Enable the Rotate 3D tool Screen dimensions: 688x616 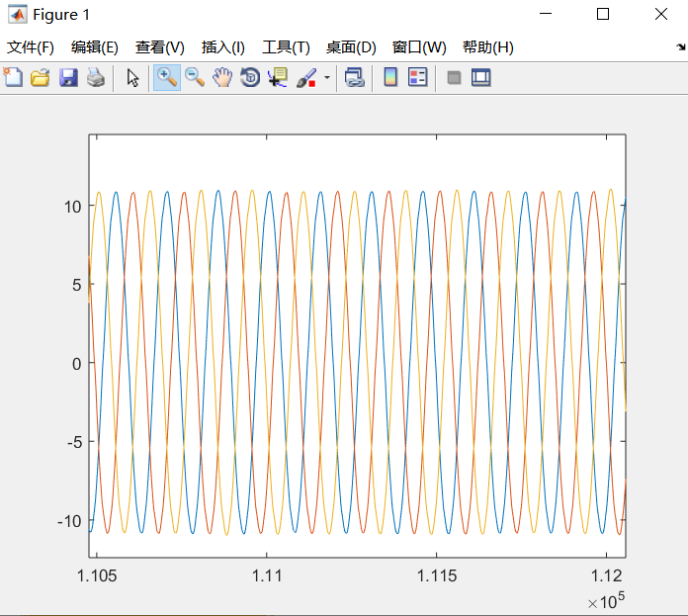pos(250,78)
